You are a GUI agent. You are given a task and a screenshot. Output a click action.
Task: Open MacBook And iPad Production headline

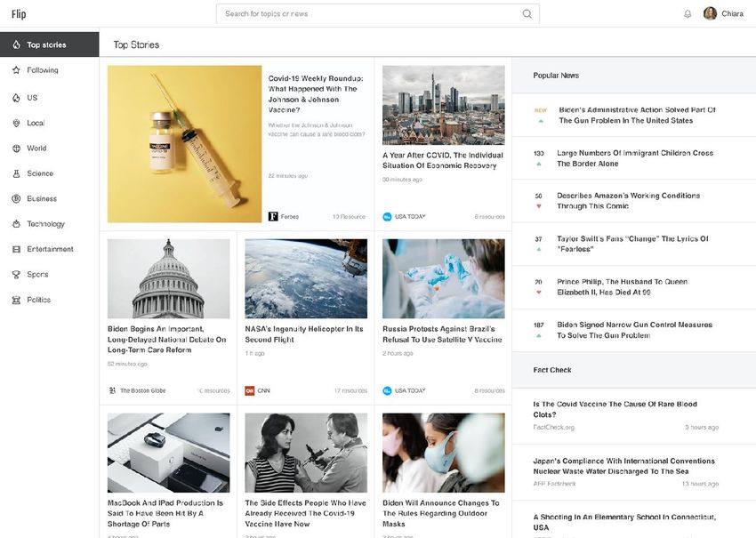coord(165,513)
